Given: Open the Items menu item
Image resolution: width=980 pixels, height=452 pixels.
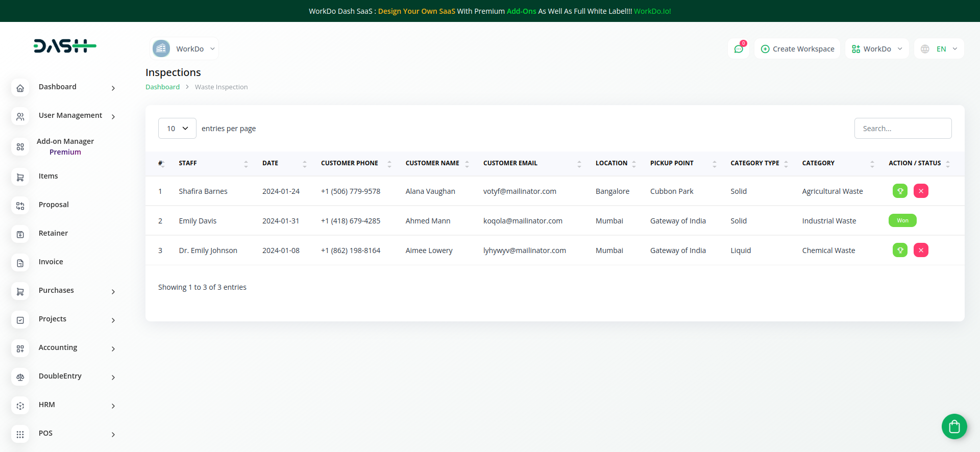Looking at the screenshot, I should point(48,176).
